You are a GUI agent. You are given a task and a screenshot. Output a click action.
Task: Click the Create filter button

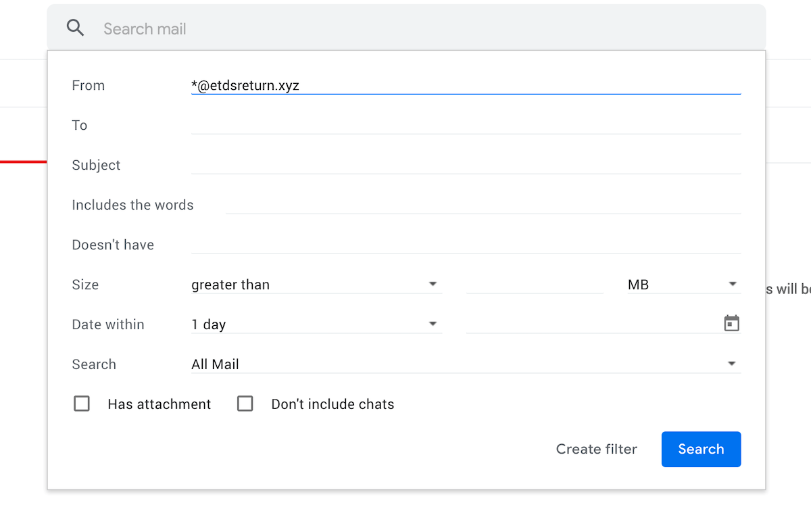click(596, 449)
